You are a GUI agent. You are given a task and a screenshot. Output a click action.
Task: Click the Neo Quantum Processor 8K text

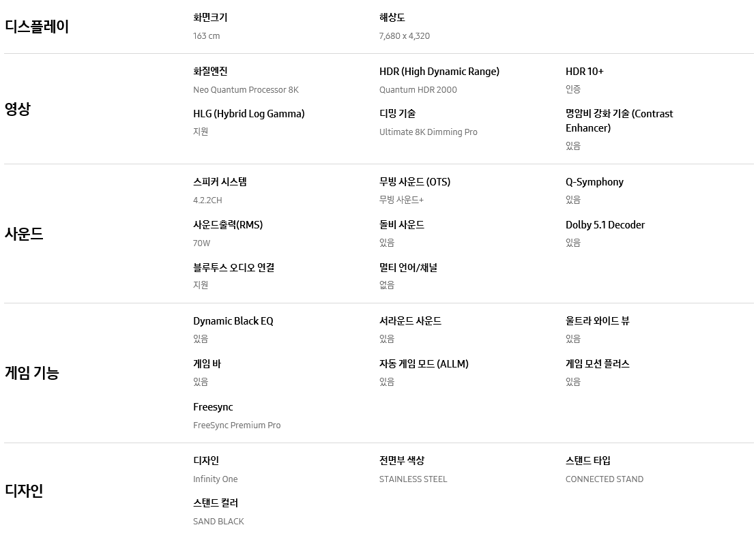pyautogui.click(x=246, y=90)
